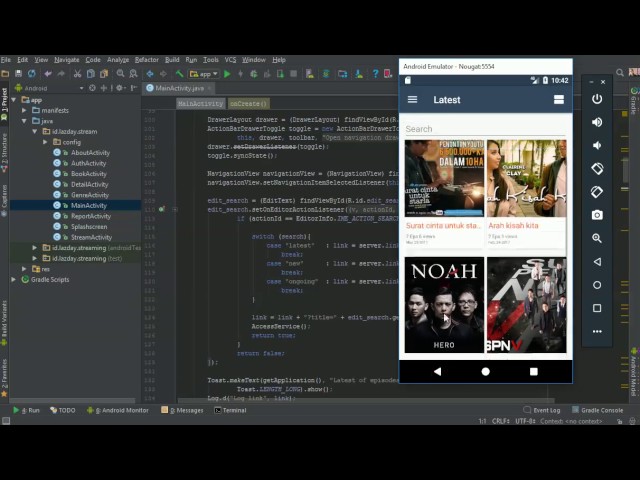Viewport: 640px width, 480px height.
Task: Open the Navigate menu
Action: coord(67,60)
